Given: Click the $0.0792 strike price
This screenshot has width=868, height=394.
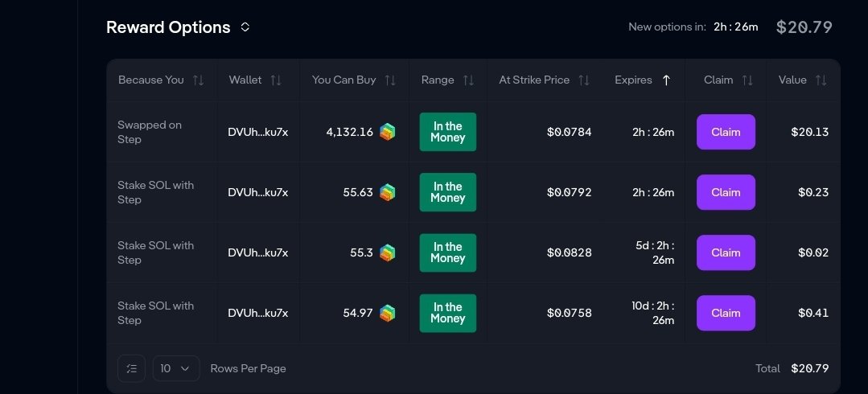Looking at the screenshot, I should pos(569,192).
